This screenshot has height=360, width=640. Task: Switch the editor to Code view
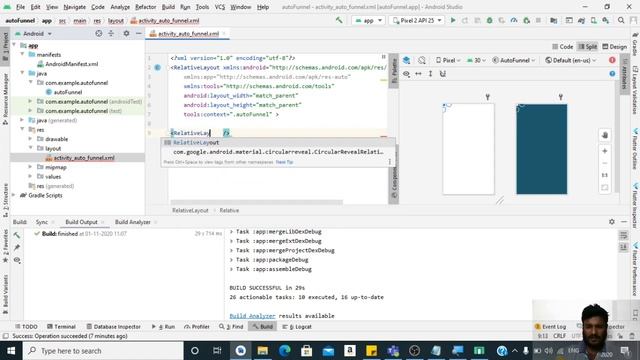pos(562,47)
